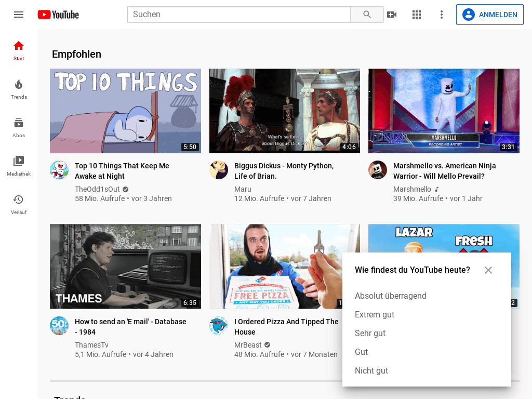The image size is (532, 399).
Task: Open the MrBeast channel avatar
Action: pyautogui.click(x=219, y=325)
